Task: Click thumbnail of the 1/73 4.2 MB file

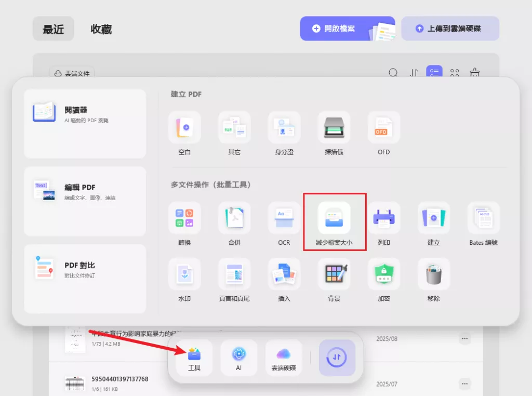Action: click(75, 340)
